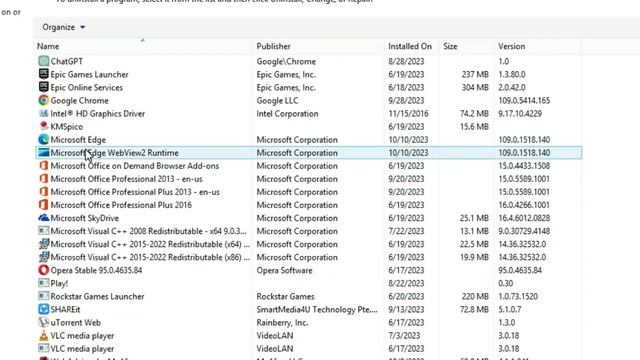640x360 pixels.
Task: Select the 25.1 MB size value
Action: click(474, 218)
